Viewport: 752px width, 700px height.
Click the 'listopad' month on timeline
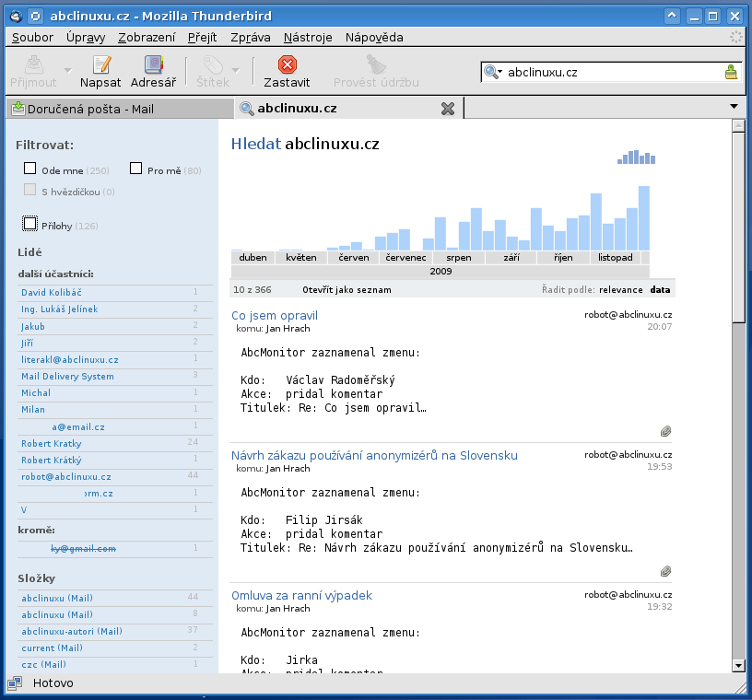coord(615,258)
